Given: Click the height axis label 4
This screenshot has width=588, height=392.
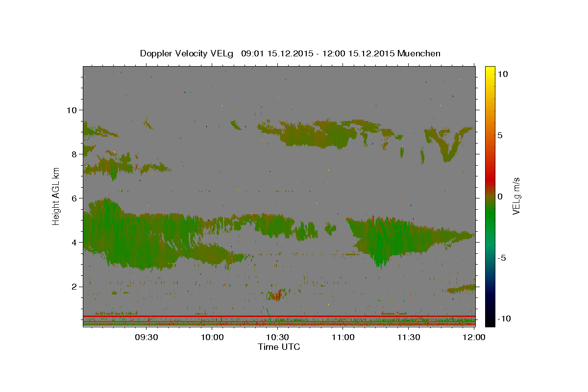Looking at the screenshot, I should click(74, 242).
